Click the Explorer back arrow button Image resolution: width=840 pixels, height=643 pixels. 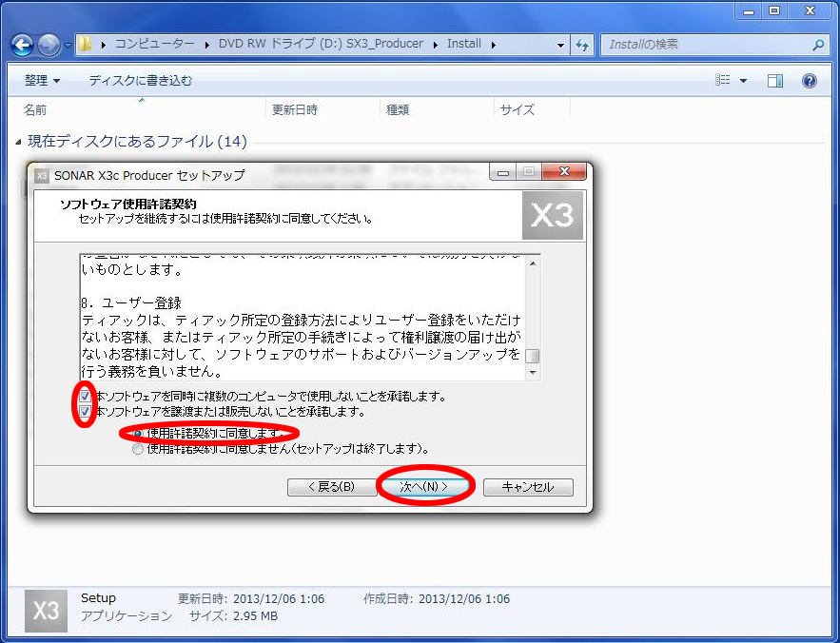(x=23, y=46)
